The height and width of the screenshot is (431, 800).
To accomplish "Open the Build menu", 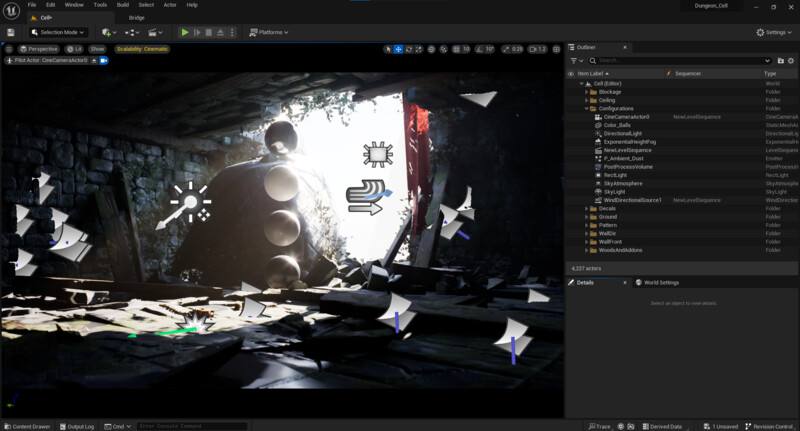I will pyautogui.click(x=122, y=5).
